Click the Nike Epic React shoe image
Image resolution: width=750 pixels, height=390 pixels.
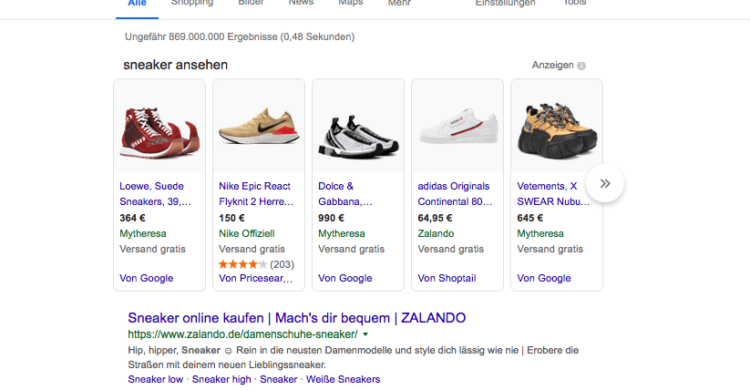(259, 126)
